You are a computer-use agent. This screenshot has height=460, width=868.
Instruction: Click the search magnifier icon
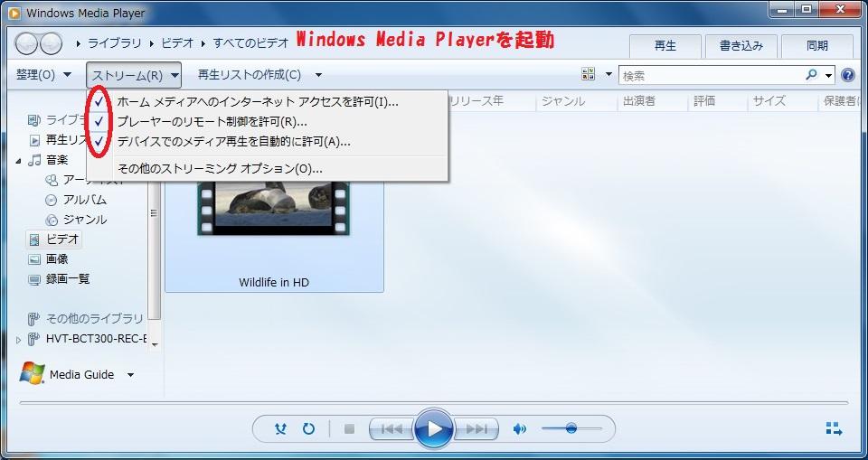coord(812,75)
